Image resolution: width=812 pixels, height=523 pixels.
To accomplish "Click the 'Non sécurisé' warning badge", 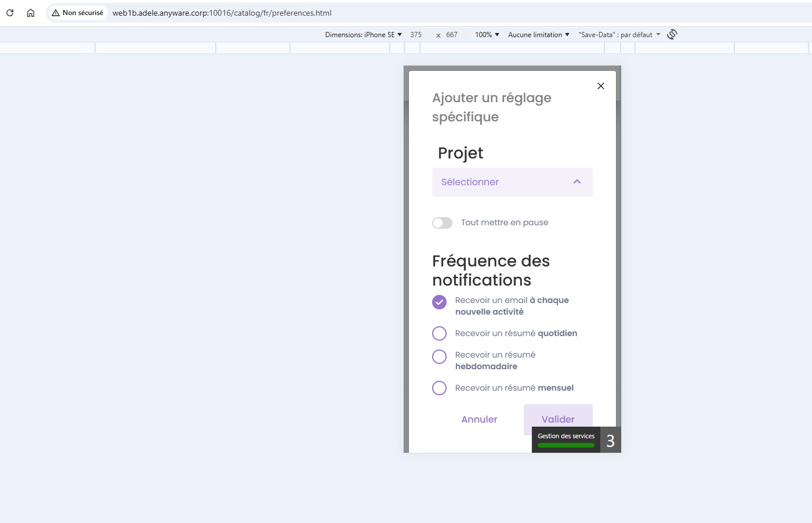I will pos(77,13).
